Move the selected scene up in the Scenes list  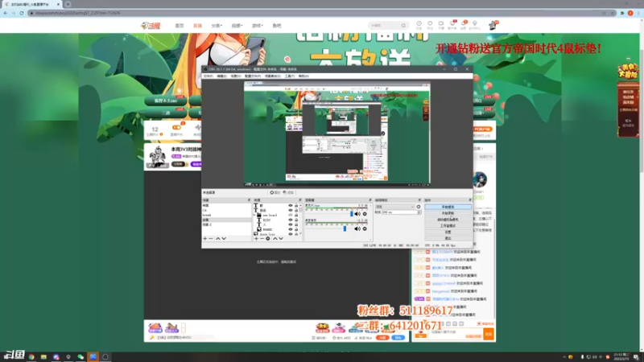point(218,238)
